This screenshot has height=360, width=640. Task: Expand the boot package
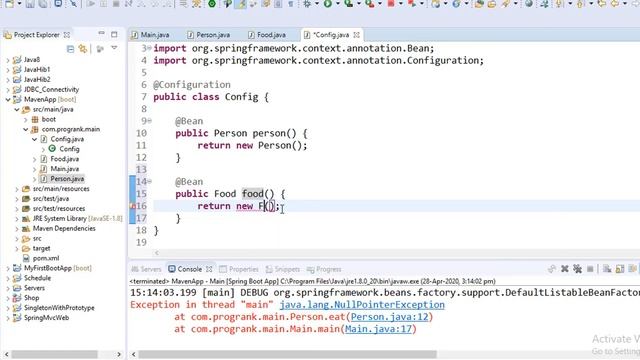[26, 119]
